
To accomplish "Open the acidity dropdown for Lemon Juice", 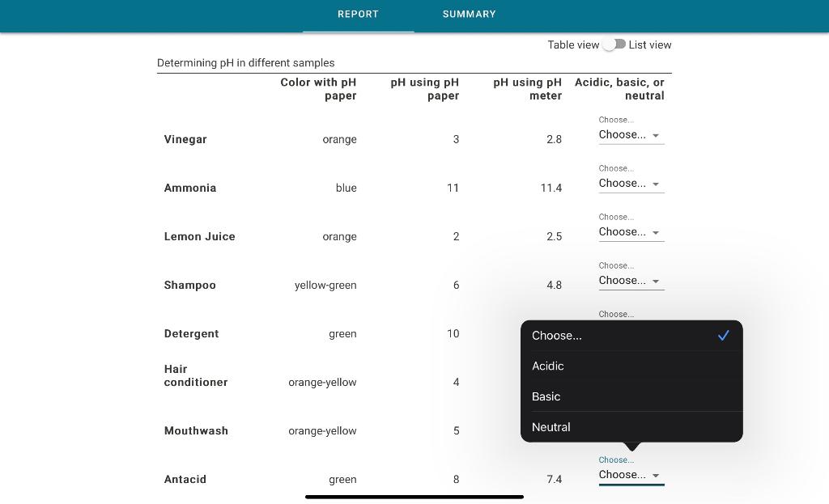I will pos(623,232).
